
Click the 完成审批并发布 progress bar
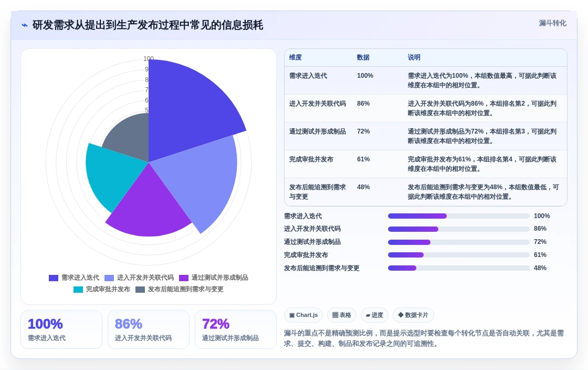[459, 255]
